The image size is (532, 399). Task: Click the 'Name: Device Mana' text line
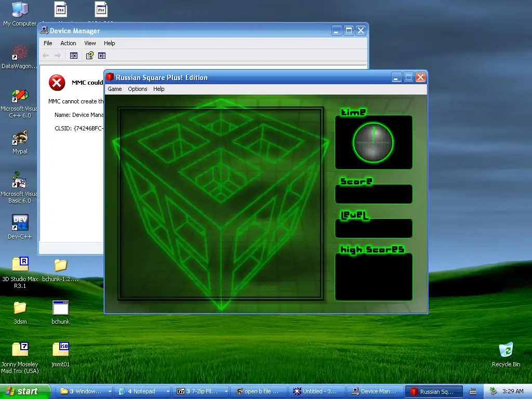pyautogui.click(x=79, y=115)
